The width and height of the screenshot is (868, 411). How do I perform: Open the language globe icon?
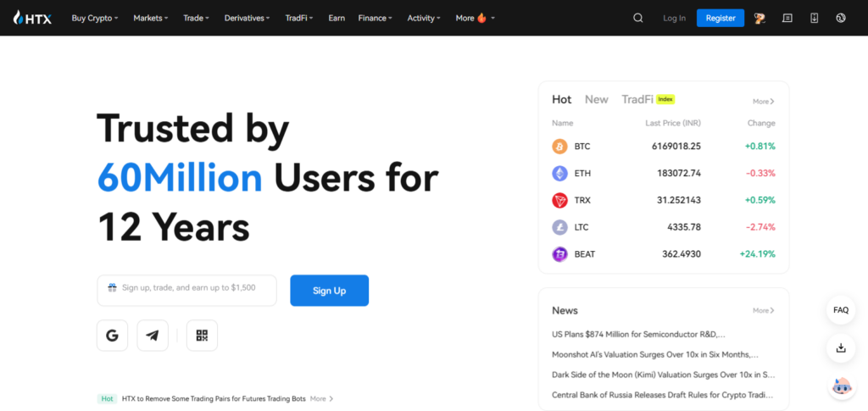click(x=840, y=19)
